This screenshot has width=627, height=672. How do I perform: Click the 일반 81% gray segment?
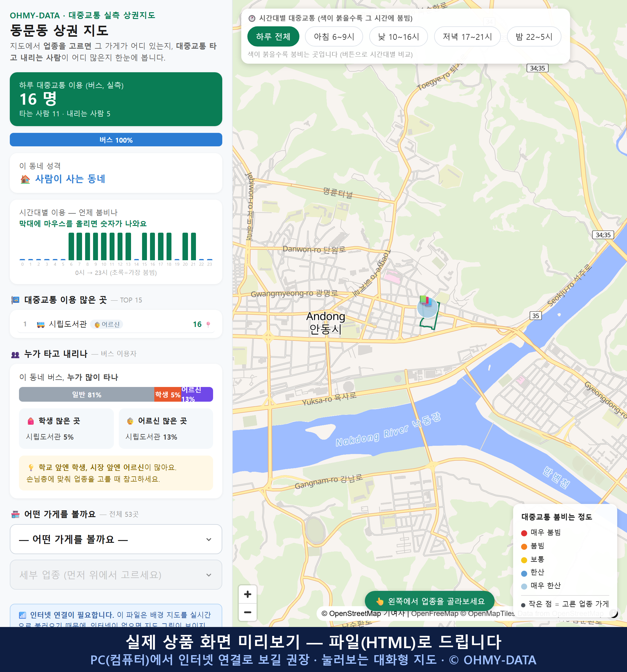pos(87,395)
